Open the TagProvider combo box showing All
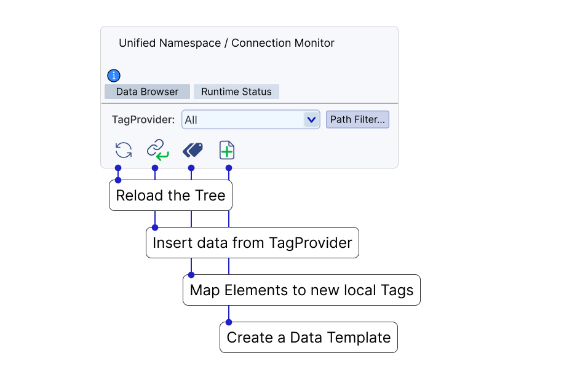Image resolution: width=588 pixels, height=377 pixels. tap(244, 119)
